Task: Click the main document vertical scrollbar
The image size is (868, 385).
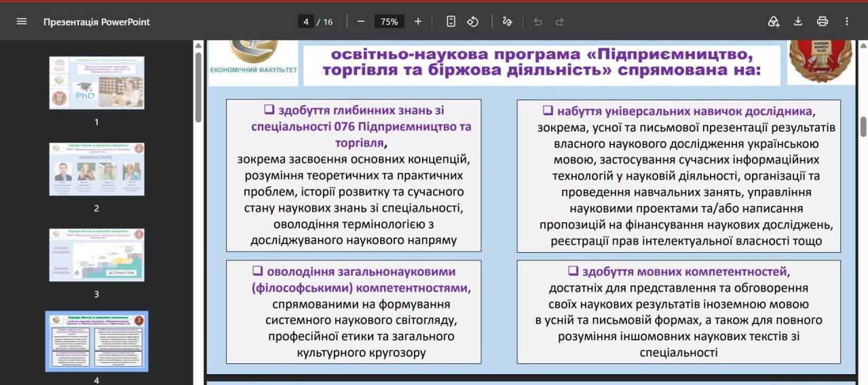Action: coord(863,127)
